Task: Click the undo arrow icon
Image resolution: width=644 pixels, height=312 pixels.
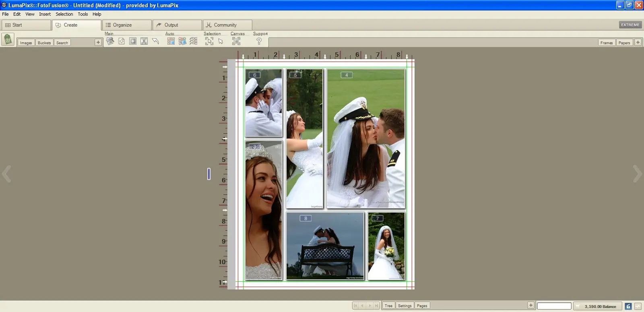Action: point(155,41)
